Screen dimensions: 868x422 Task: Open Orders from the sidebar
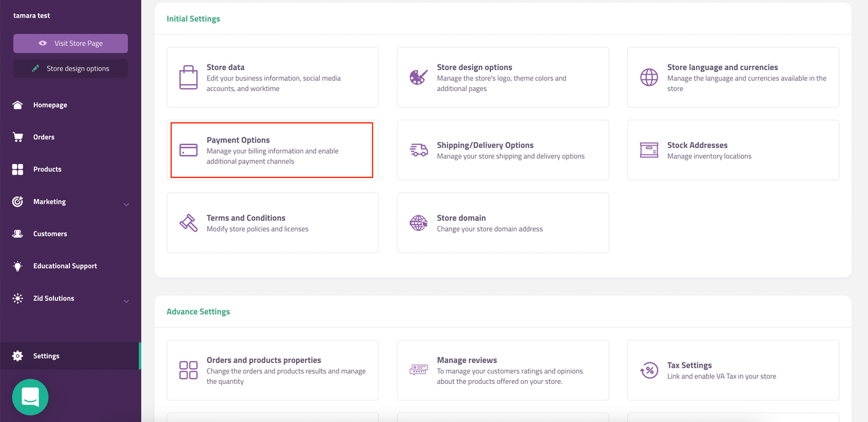(44, 137)
